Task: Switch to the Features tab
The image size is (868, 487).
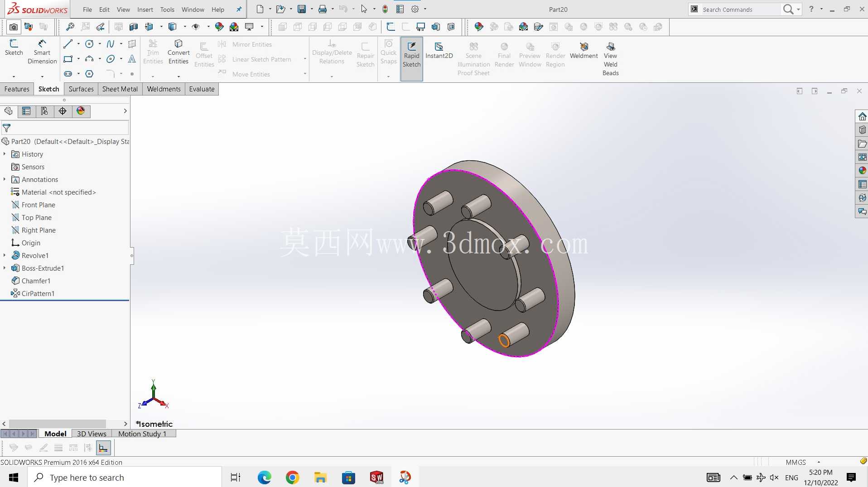Action: (x=17, y=89)
